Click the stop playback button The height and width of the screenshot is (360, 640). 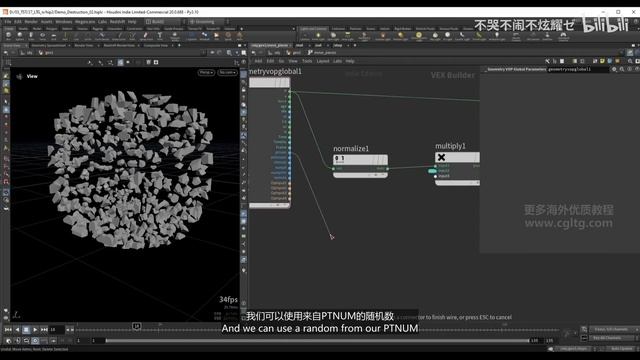point(26,329)
